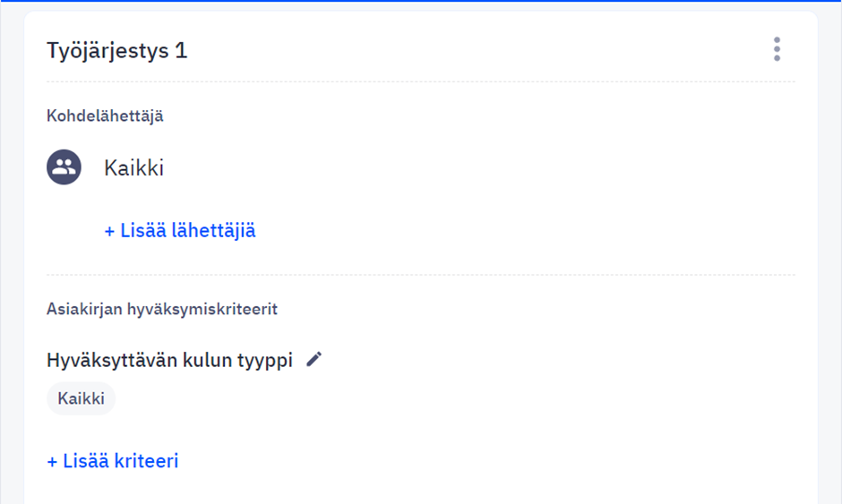Click the group avatar icon next to Kaikki
Screen dimensions: 842x504
64,167
